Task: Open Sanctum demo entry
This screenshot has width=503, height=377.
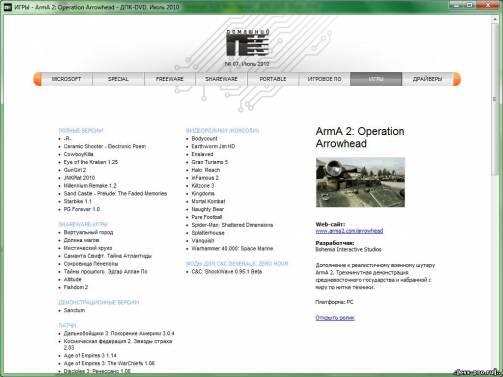Action: 74,310
